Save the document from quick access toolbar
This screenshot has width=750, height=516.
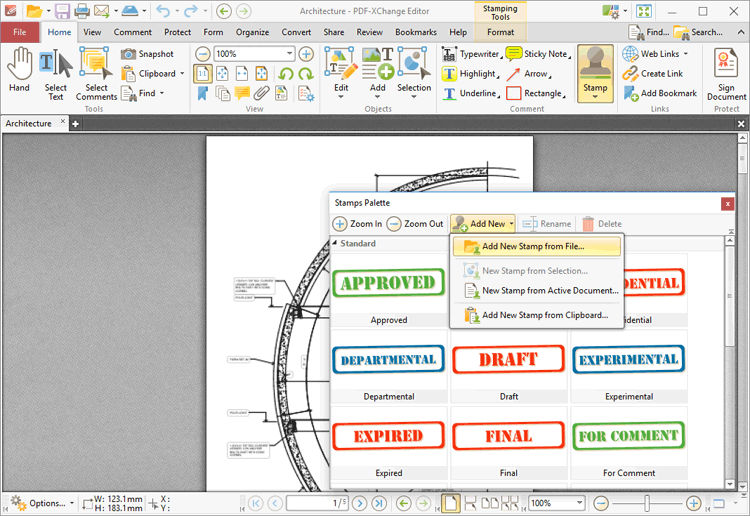(62, 11)
